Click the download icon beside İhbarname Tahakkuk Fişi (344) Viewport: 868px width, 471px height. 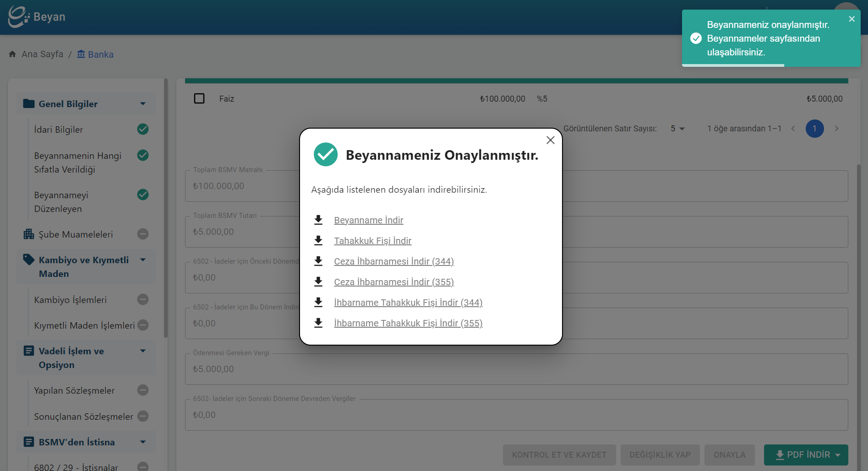click(318, 302)
